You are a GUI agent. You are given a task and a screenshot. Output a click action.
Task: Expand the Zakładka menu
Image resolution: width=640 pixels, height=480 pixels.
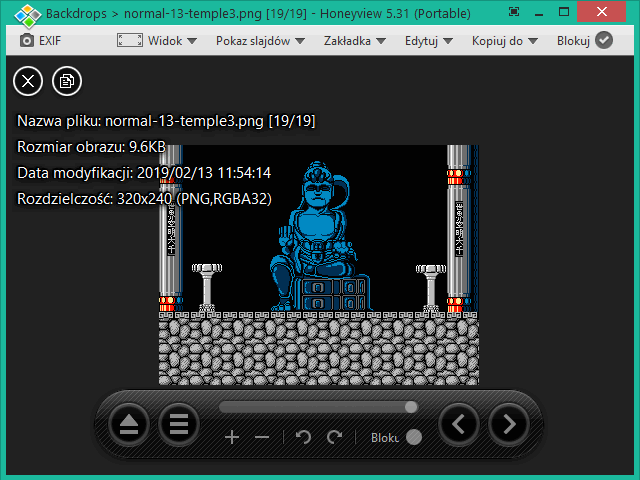point(354,41)
